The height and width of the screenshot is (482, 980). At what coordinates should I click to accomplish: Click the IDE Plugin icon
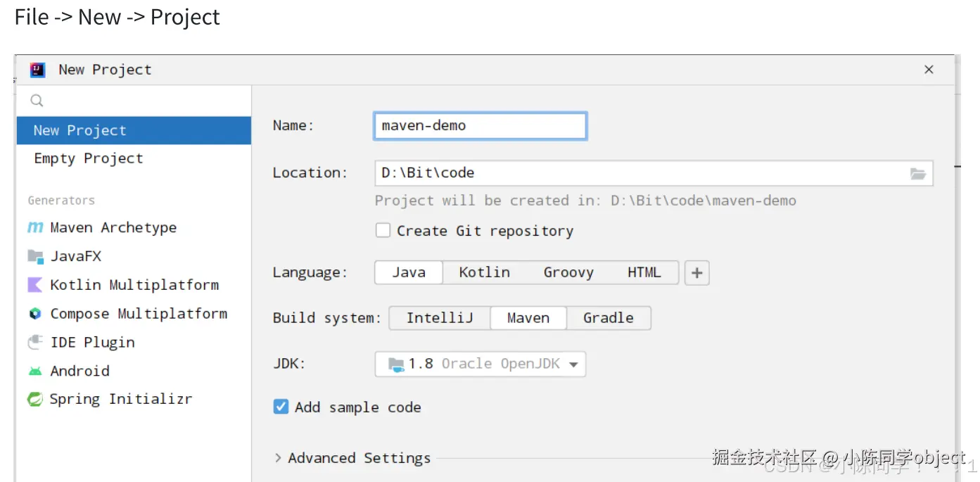(x=35, y=343)
